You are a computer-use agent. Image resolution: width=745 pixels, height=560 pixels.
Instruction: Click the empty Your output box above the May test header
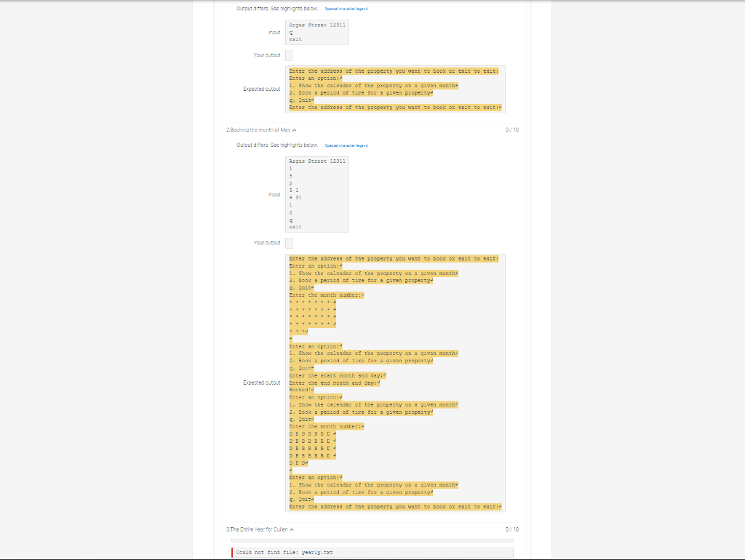tap(289, 55)
